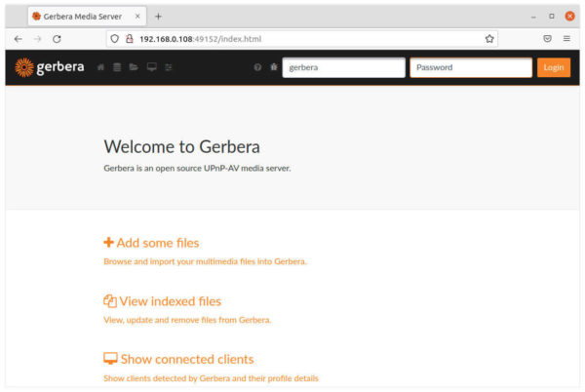Click the bug report icon in navbar
The width and height of the screenshot is (585, 392).
pos(274,67)
